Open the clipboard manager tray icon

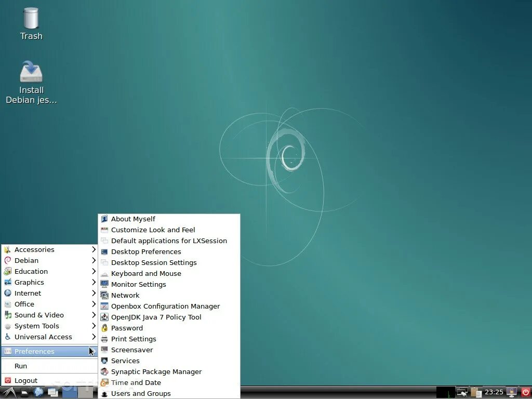tap(476, 393)
